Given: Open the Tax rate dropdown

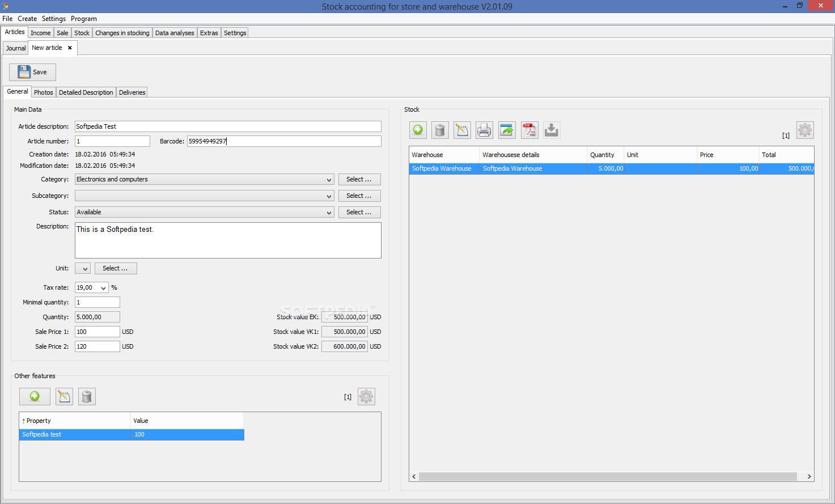Looking at the screenshot, I should pyautogui.click(x=103, y=288).
